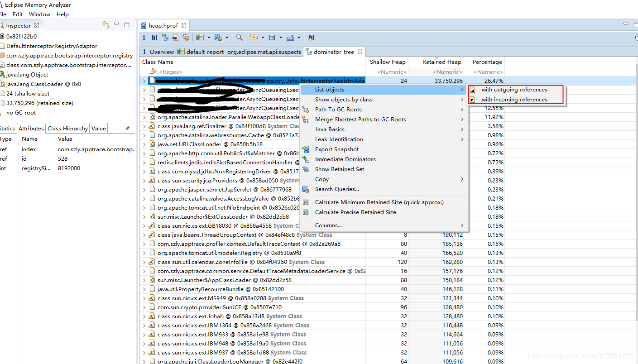
Task: Open the OQL query toolbar icon
Action: coord(175,38)
